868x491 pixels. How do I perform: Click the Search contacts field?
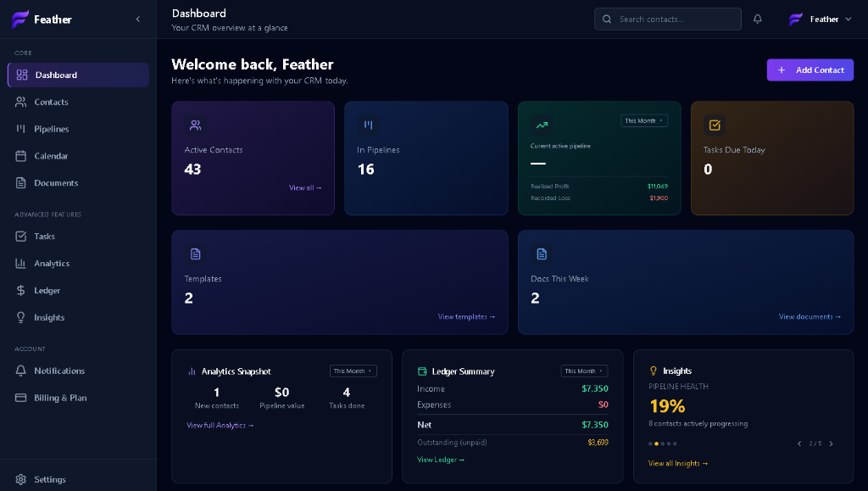coord(668,19)
